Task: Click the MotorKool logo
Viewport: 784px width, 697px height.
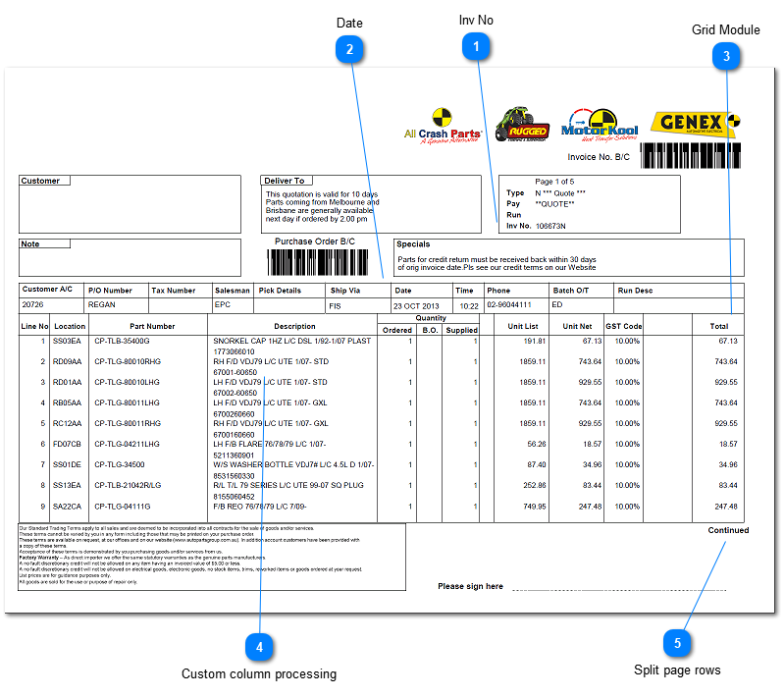Action: click(600, 125)
